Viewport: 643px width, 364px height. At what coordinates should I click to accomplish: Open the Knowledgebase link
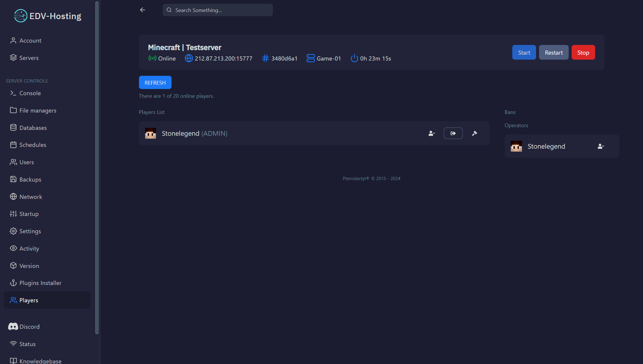pyautogui.click(x=47, y=361)
